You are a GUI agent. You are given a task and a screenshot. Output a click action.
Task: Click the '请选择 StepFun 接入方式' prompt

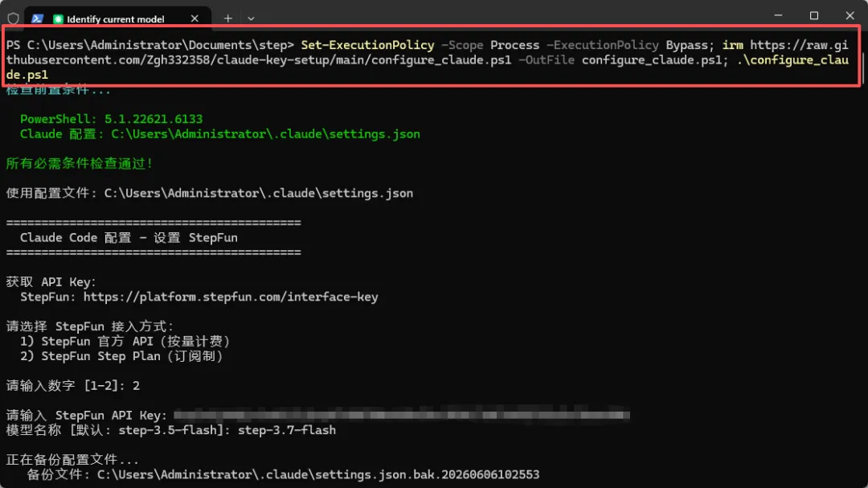click(90, 326)
